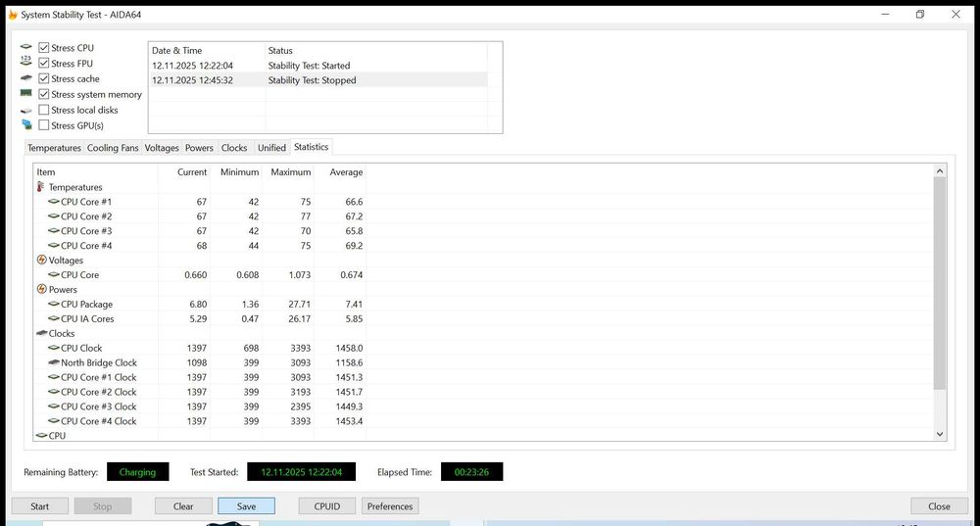Click the chip icon of CPU IA Cores row

point(54,318)
